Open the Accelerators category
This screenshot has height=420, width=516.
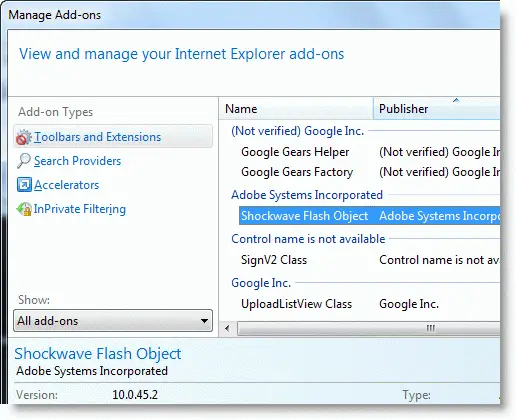[67, 185]
